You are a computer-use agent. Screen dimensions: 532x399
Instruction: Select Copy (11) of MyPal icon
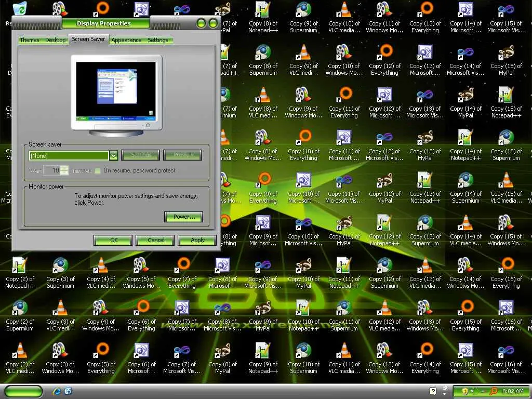(x=344, y=222)
